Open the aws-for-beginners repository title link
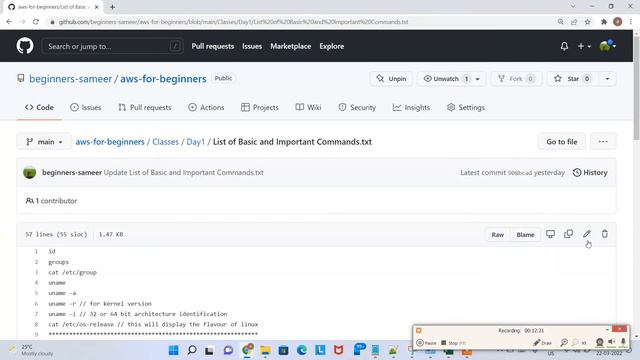Image resolution: width=640 pixels, height=360 pixels. [163, 79]
